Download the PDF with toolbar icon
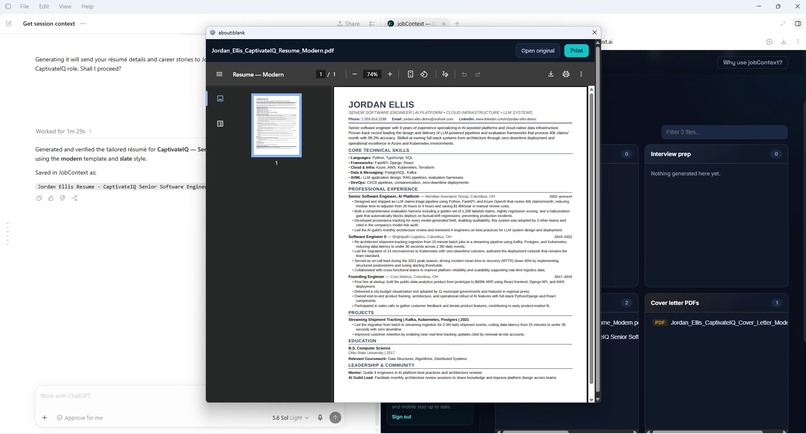 click(x=551, y=74)
